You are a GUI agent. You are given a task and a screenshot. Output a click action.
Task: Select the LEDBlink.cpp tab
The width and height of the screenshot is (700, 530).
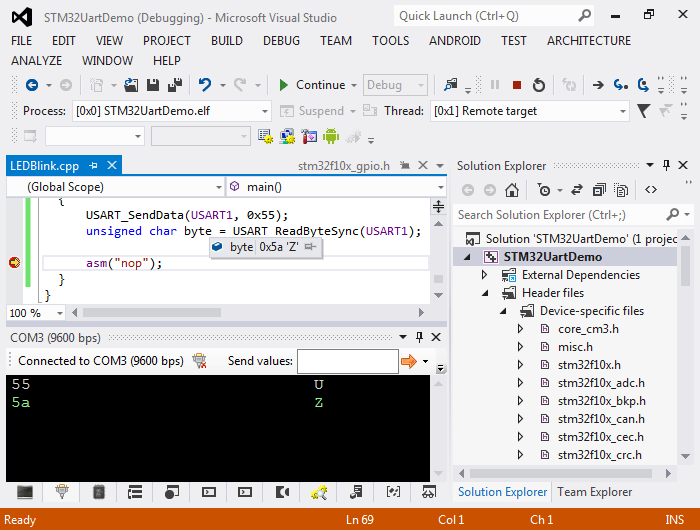click(x=45, y=166)
